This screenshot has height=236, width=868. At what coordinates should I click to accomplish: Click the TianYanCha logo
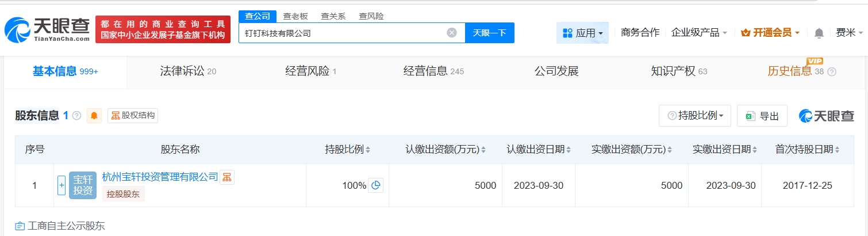[x=47, y=29]
